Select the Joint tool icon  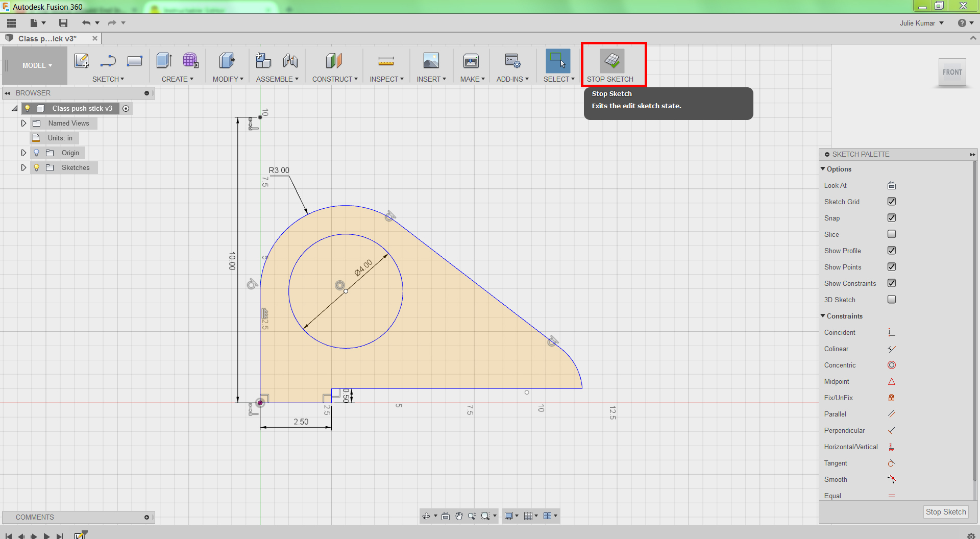tap(290, 61)
